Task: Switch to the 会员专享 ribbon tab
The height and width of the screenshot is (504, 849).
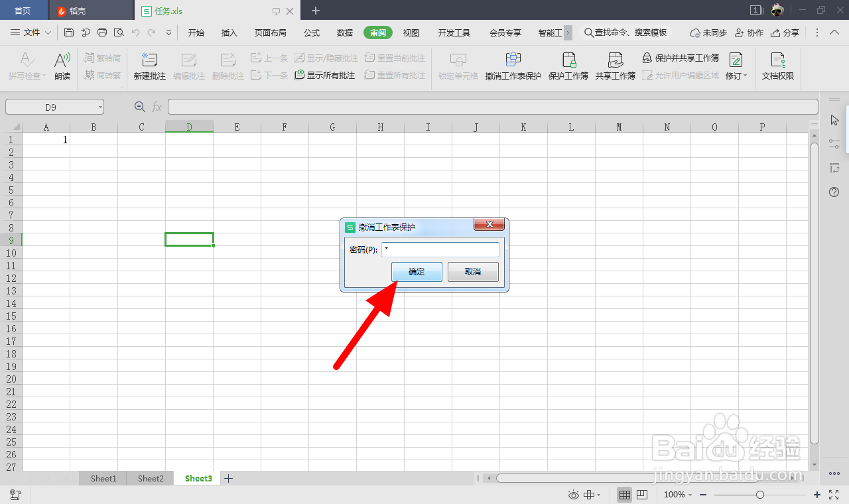Action: point(505,32)
